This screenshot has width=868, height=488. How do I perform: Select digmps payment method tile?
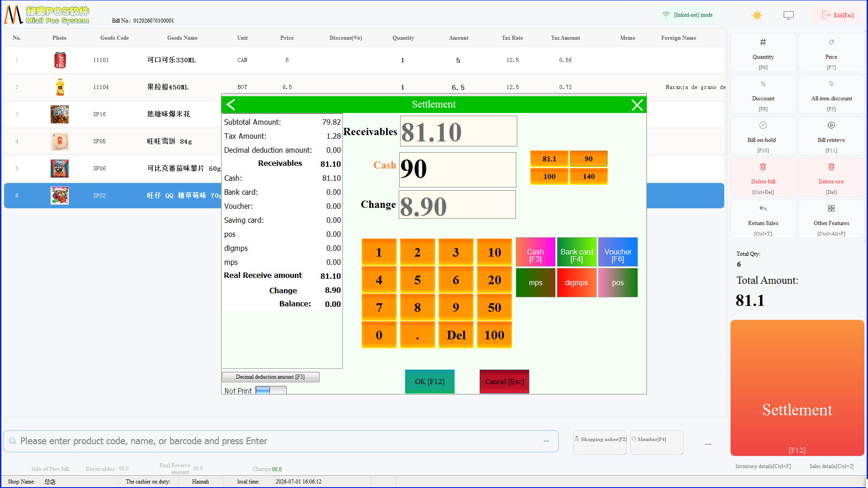pos(576,283)
